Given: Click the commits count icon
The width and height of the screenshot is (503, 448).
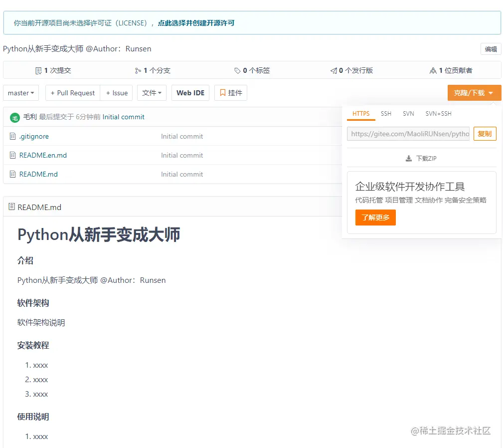Looking at the screenshot, I should pos(38,71).
